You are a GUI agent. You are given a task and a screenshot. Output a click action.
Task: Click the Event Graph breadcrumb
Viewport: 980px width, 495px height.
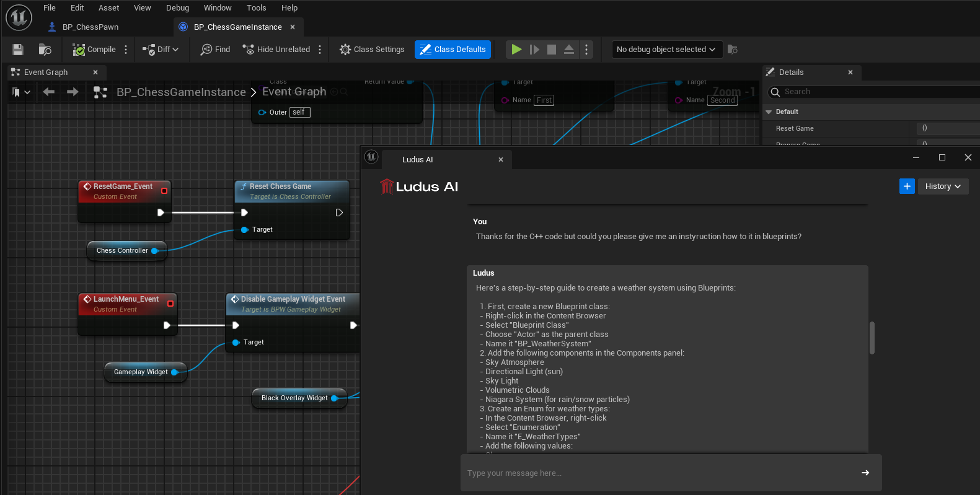tap(294, 92)
